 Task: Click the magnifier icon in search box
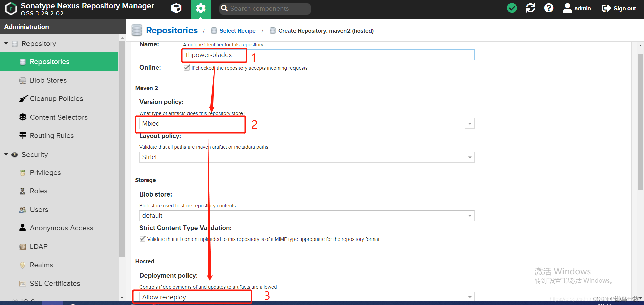(224, 8)
